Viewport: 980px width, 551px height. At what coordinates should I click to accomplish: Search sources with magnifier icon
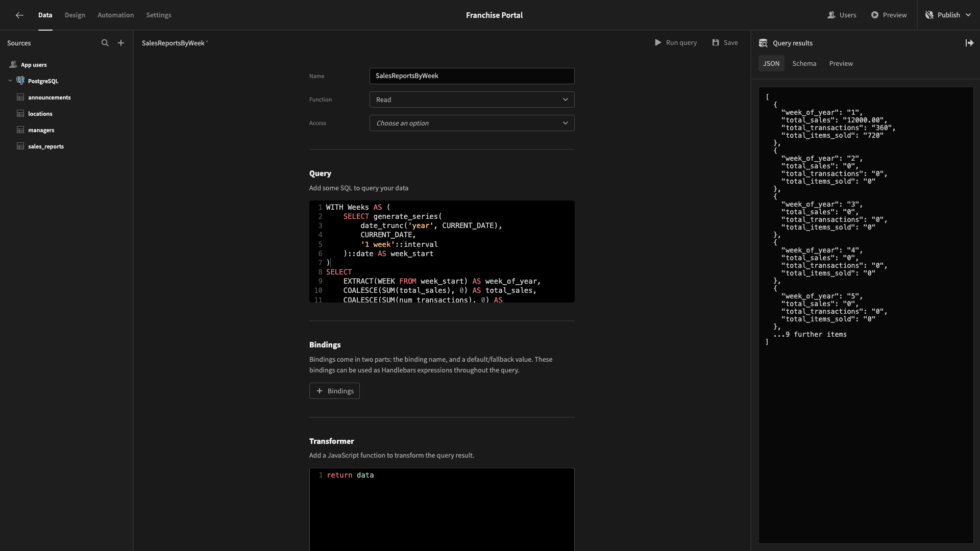point(105,43)
